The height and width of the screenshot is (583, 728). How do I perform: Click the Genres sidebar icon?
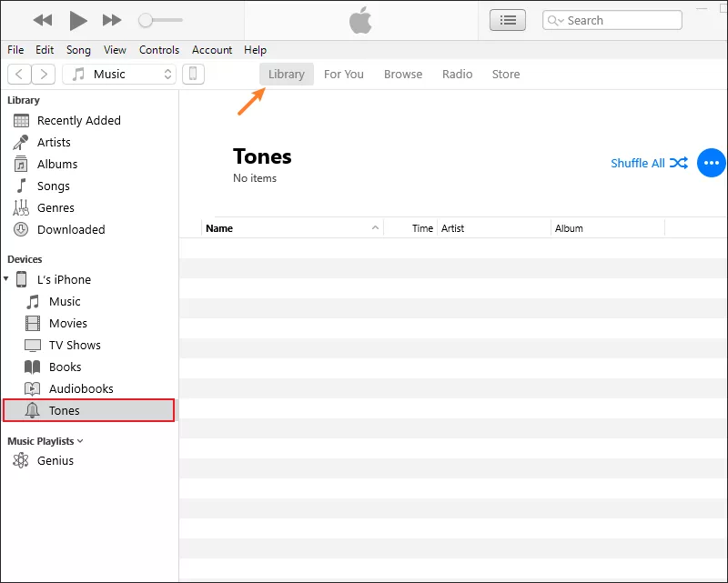20,207
